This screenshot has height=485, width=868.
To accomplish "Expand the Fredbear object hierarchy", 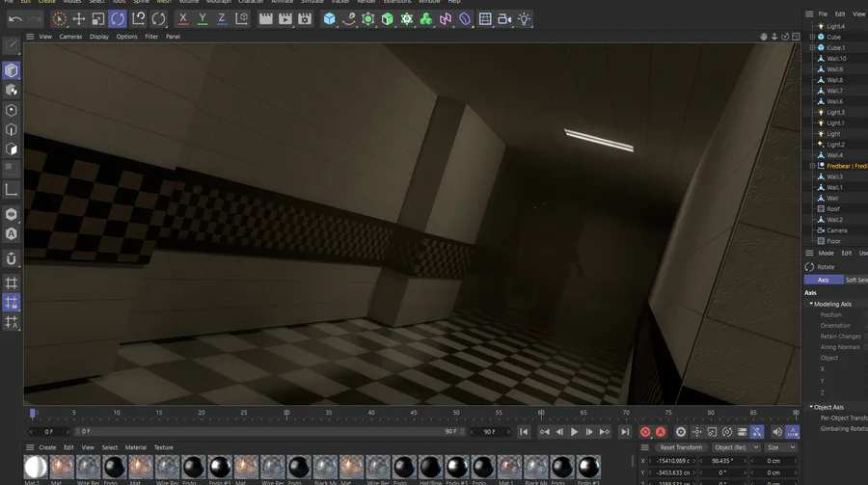I will pos(813,166).
